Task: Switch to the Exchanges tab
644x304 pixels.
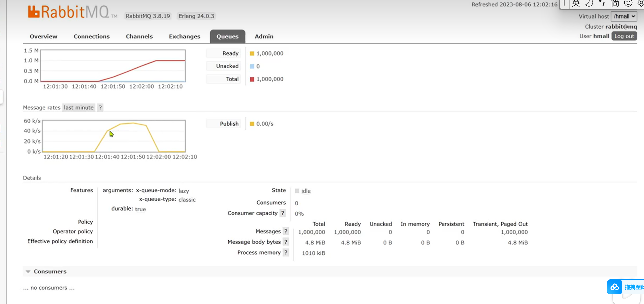Action: click(184, 37)
